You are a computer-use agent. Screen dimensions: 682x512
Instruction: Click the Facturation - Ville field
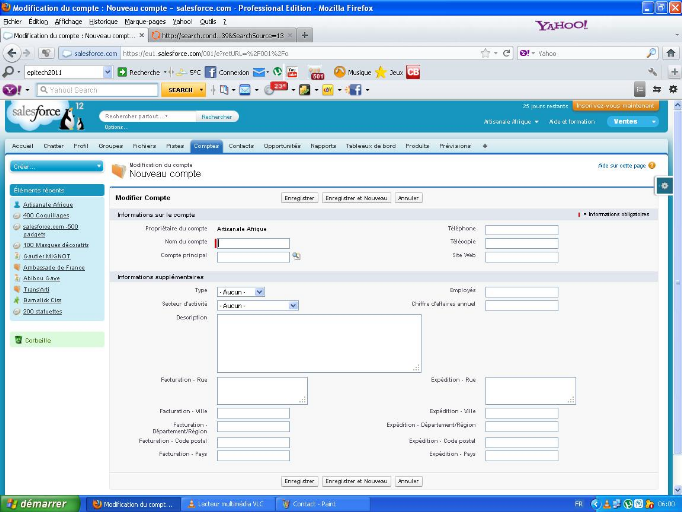point(253,413)
